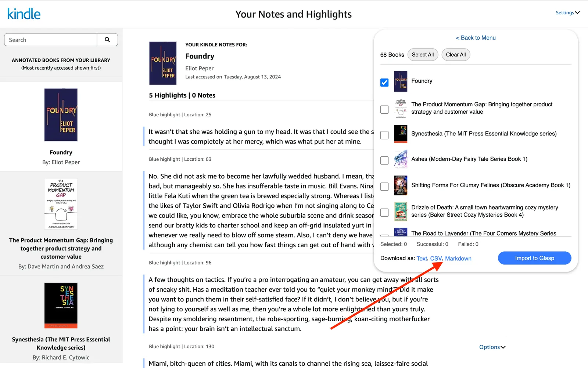Click the 'Foundry' heading in notes panel
The height and width of the screenshot is (368, 588).
(200, 56)
